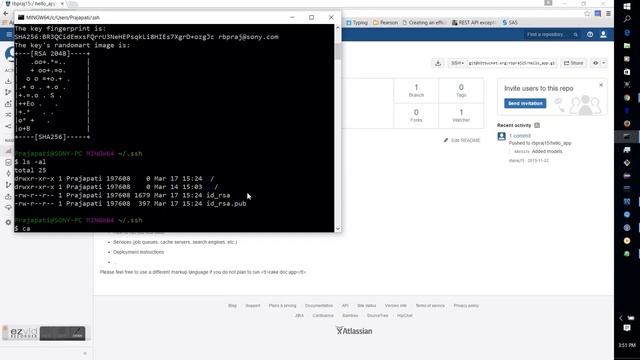Open the HipChat footer link
The width and height of the screenshot is (640, 360).
(404, 316)
